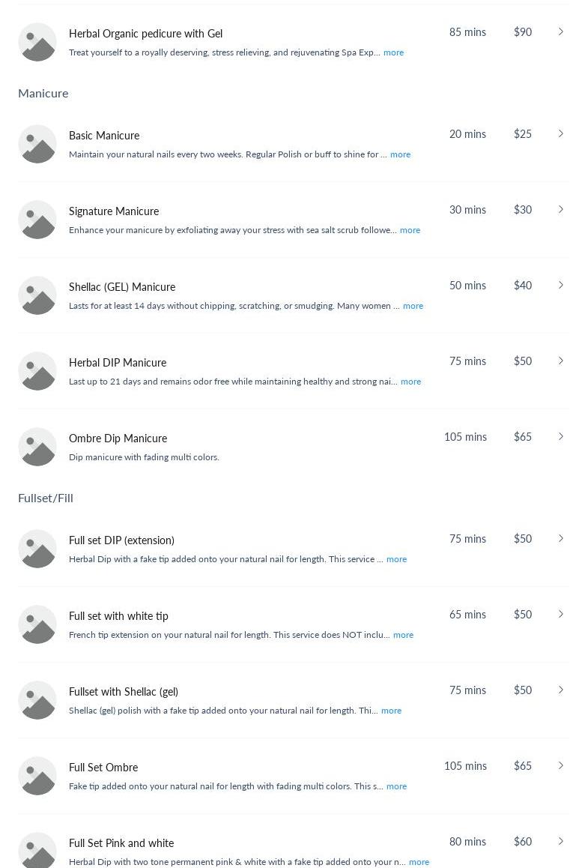Open chevron arrow for Full Set Pink and white
Viewport: 588px width, 868px height.
pos(561,841)
